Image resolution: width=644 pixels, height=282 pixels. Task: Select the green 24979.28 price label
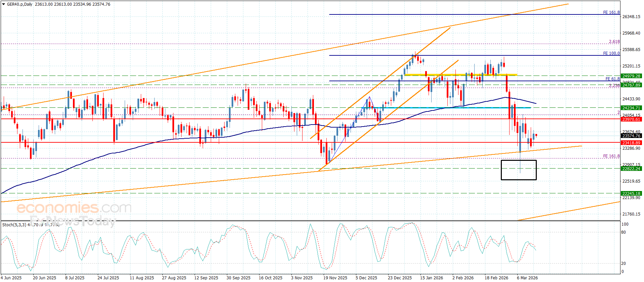[x=631, y=76]
